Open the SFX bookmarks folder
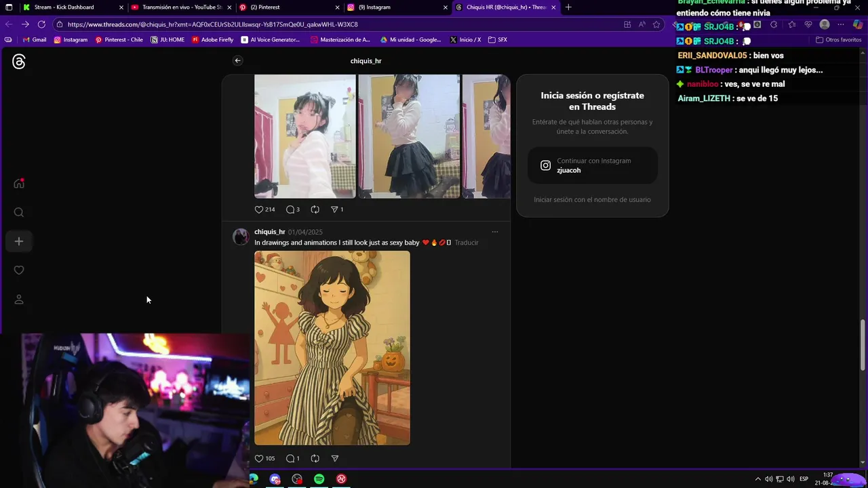Screen dimensions: 868x488 [498, 39]
